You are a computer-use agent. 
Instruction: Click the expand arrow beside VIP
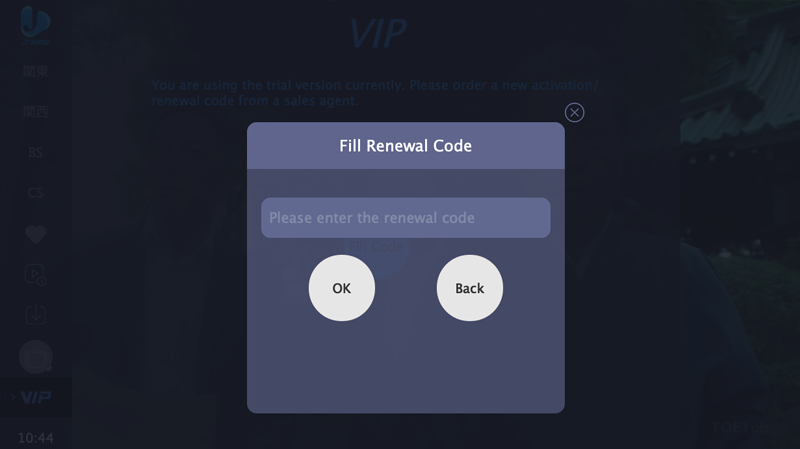12,397
